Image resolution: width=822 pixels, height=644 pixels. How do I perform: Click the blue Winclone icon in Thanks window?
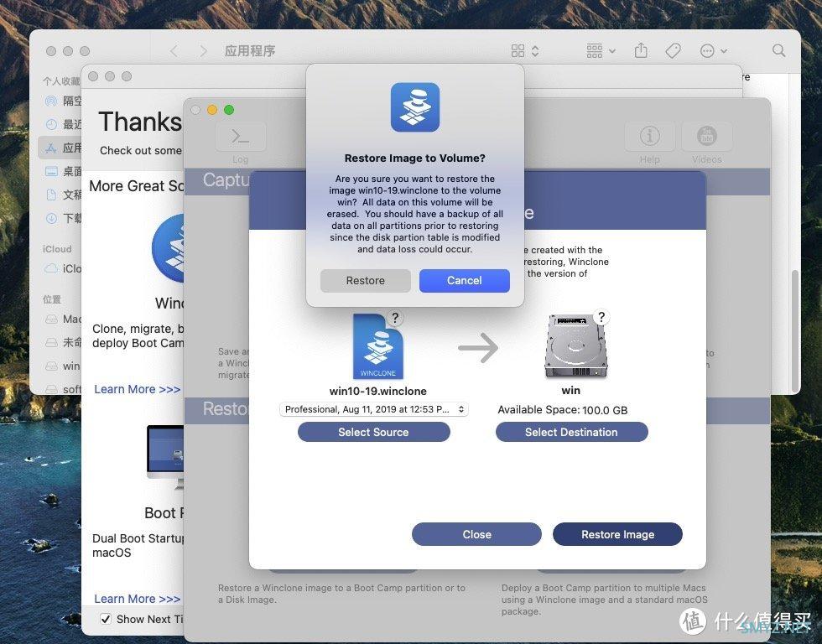(x=168, y=248)
